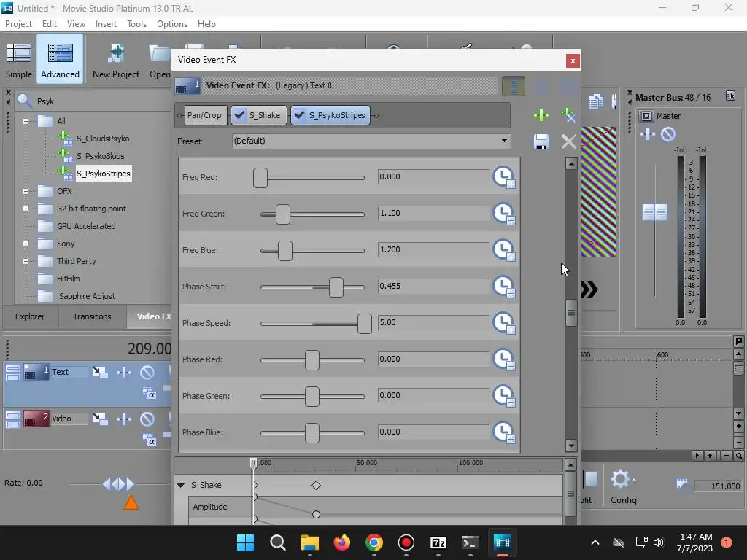Expand the 32-bit floating point folder

(x=26, y=209)
